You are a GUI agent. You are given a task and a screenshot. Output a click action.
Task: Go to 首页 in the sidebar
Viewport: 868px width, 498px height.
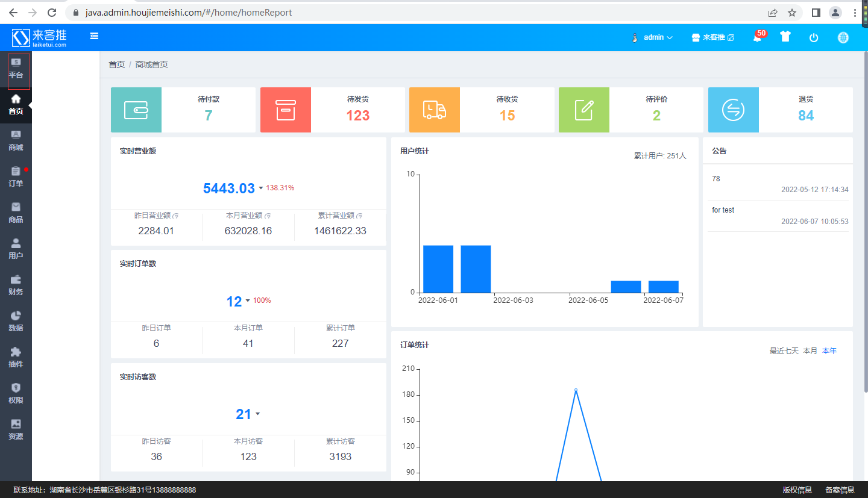click(x=16, y=105)
